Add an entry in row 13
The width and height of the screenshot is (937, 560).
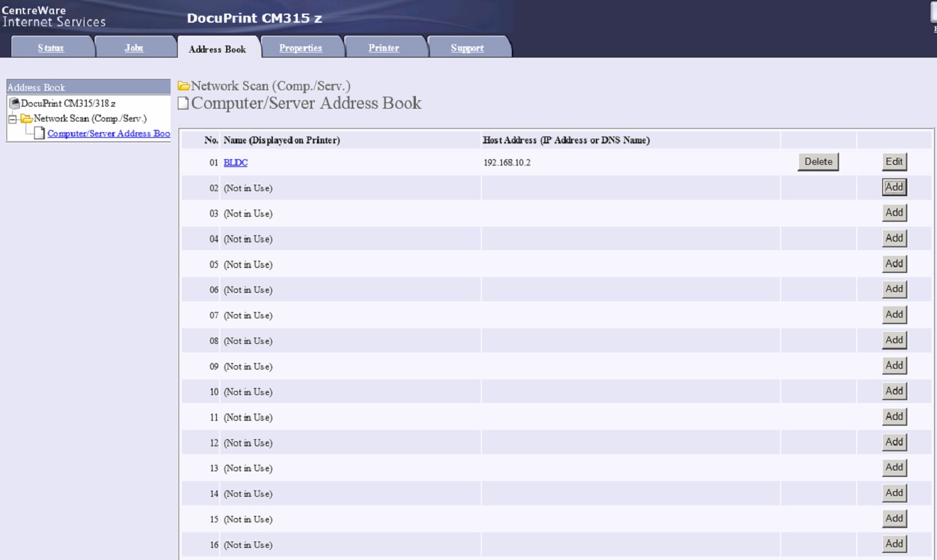coord(894,468)
